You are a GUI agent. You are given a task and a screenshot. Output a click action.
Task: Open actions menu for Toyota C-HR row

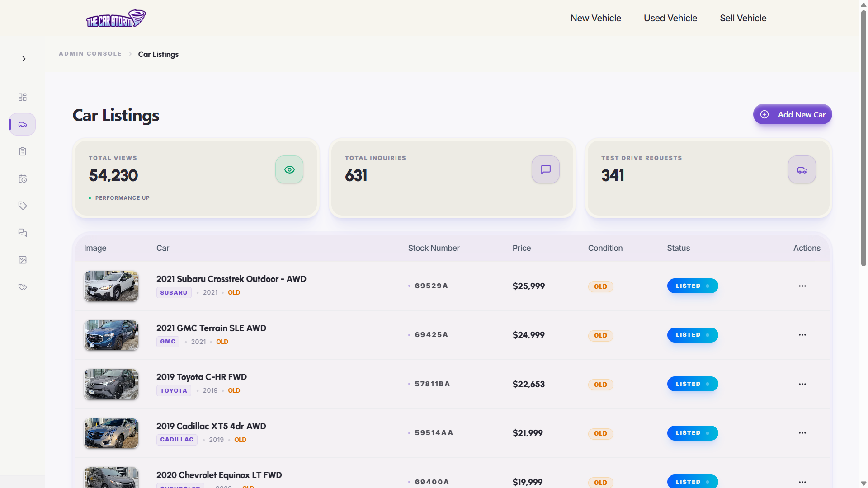pyautogui.click(x=802, y=384)
